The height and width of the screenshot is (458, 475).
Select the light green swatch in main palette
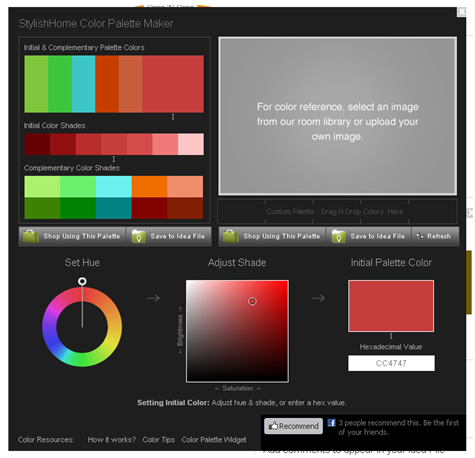(36, 84)
